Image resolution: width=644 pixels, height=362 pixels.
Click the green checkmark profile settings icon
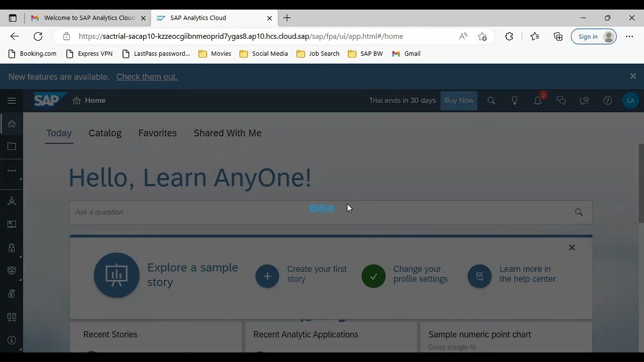click(x=373, y=277)
